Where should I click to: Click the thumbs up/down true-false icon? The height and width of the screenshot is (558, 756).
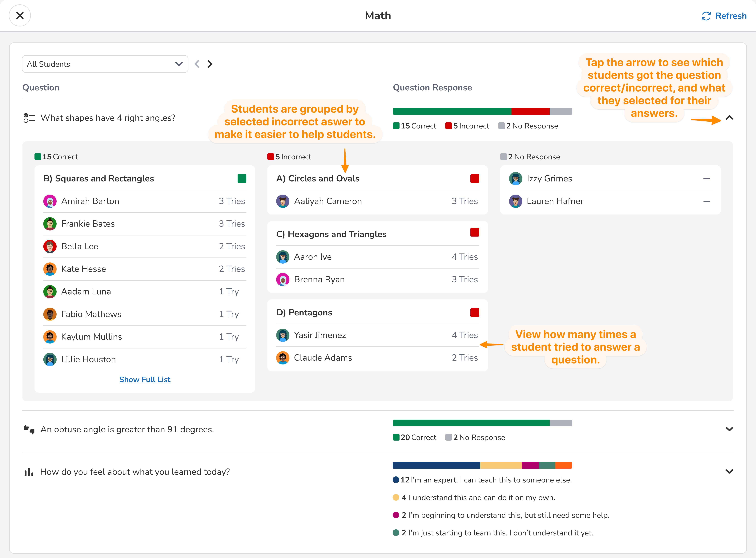29,429
